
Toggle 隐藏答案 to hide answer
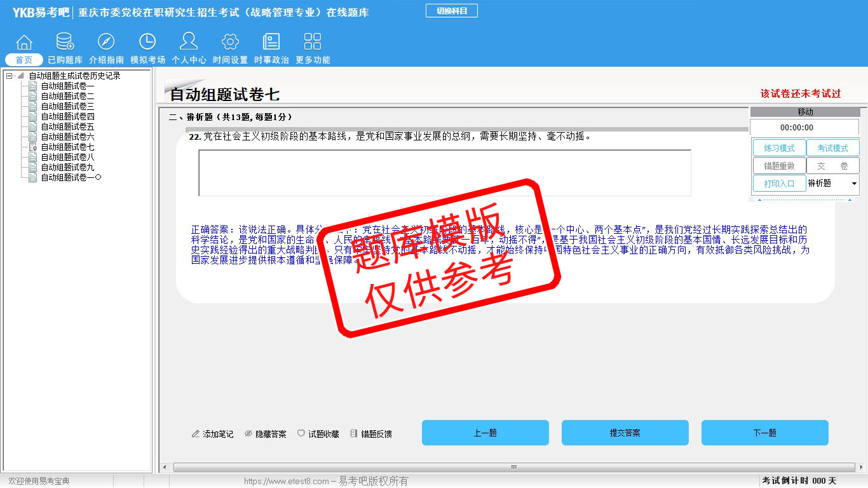266,434
